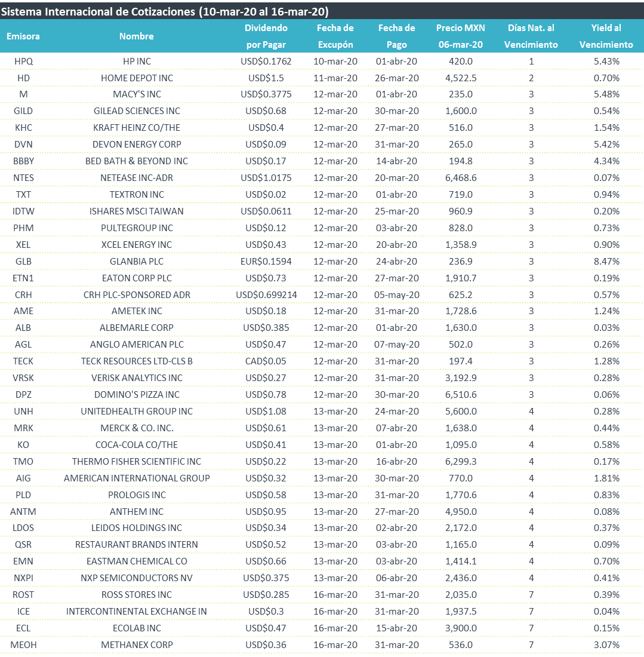Select the ROST ticker cell

pyautogui.click(x=23, y=595)
